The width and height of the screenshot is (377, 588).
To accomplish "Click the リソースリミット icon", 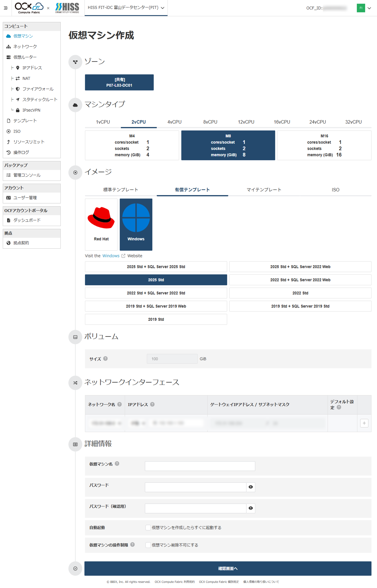I will [x=9, y=142].
